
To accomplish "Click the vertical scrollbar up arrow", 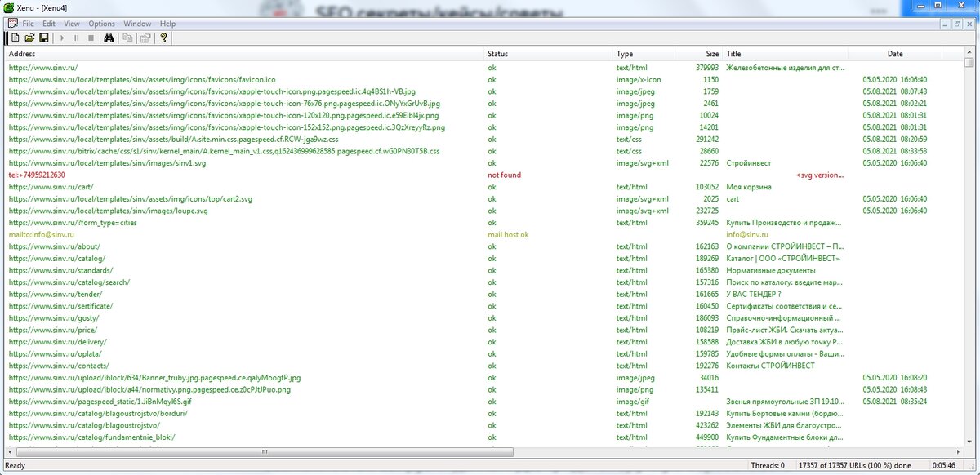I will point(969,53).
